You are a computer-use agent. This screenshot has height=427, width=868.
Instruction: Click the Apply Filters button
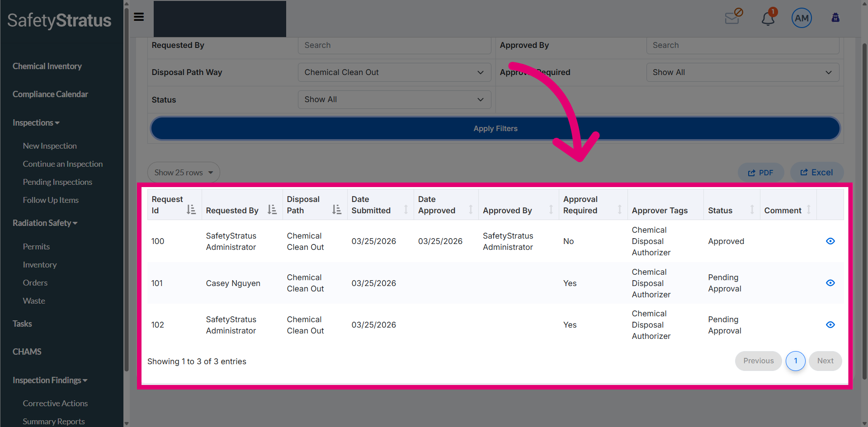tap(495, 128)
